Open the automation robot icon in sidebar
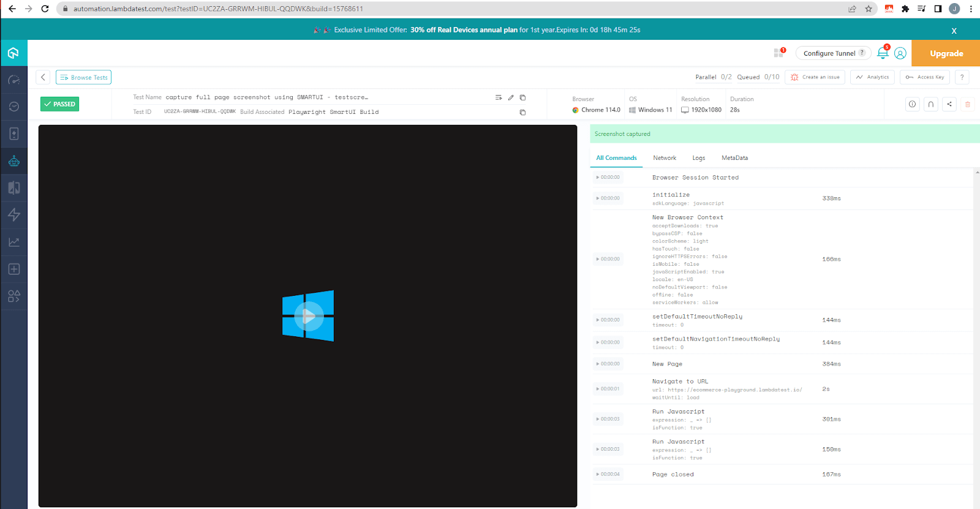980x509 pixels. (13, 161)
